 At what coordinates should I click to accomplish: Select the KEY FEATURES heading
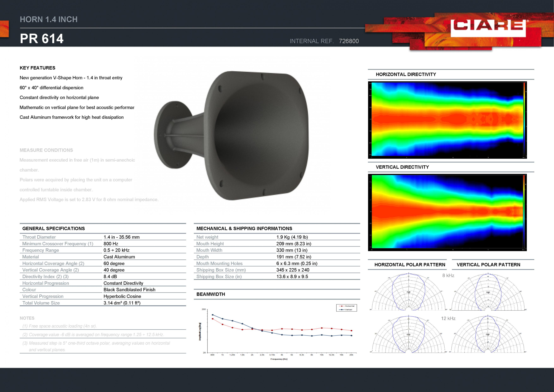pyautogui.click(x=37, y=68)
